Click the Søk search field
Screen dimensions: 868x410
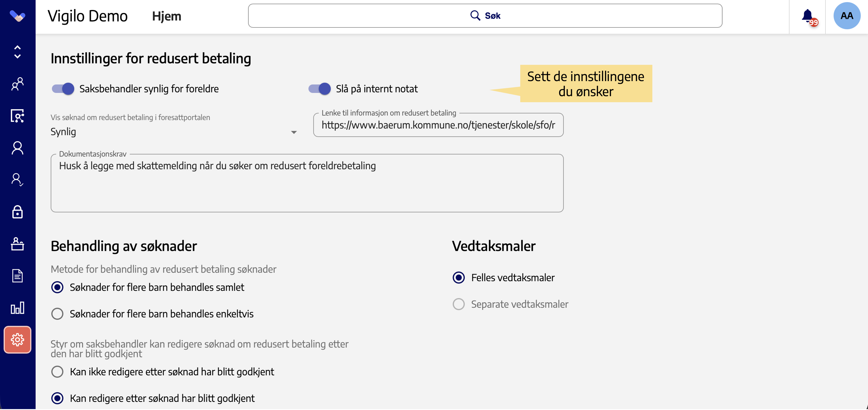(485, 16)
